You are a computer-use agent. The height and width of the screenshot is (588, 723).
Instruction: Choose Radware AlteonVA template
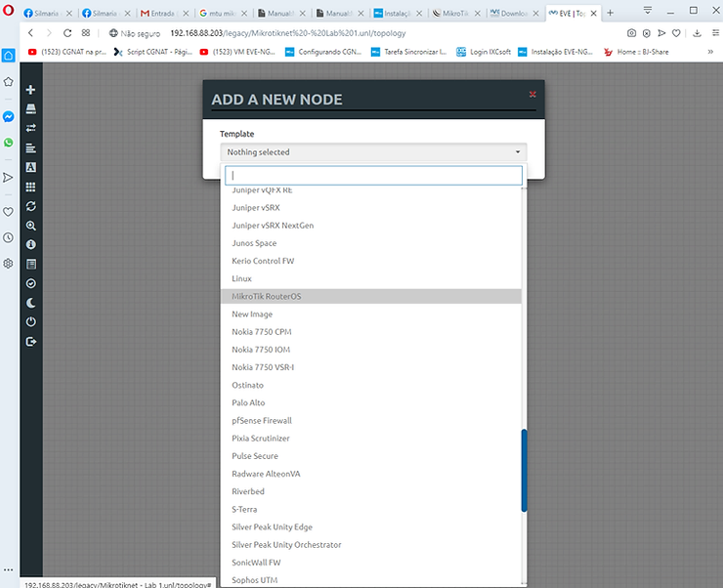[x=371, y=474]
